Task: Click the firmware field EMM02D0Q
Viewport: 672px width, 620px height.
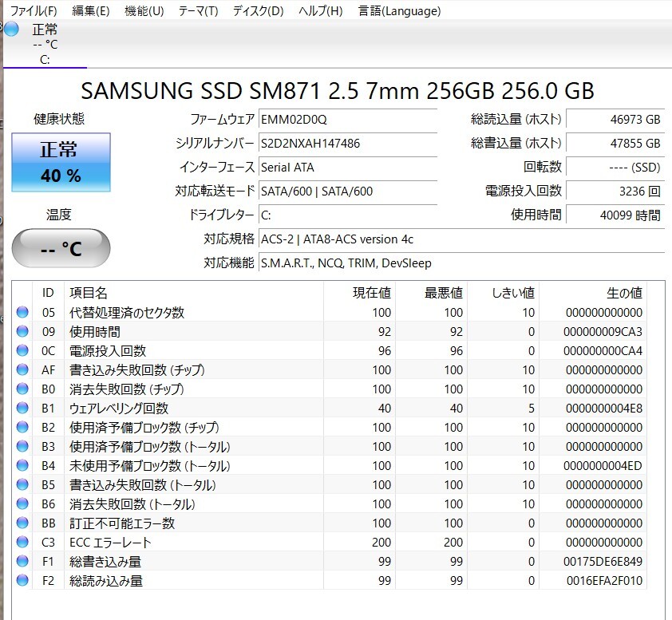Action: tap(348, 119)
